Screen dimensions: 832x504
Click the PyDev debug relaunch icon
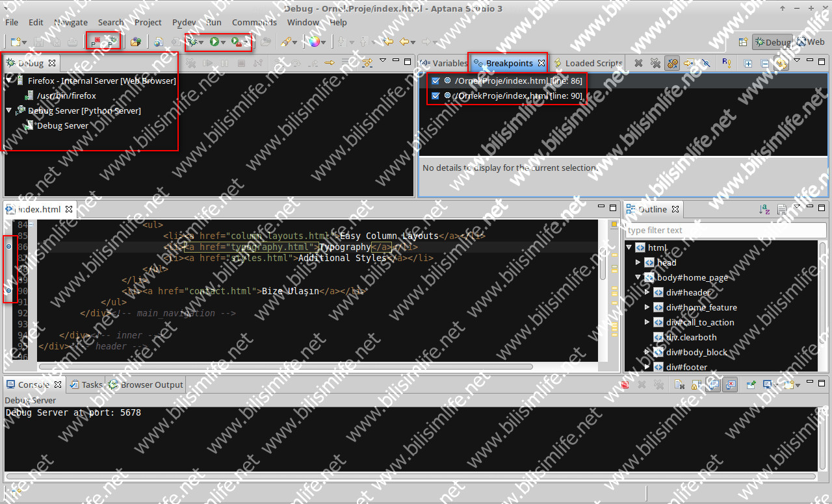coord(112,42)
